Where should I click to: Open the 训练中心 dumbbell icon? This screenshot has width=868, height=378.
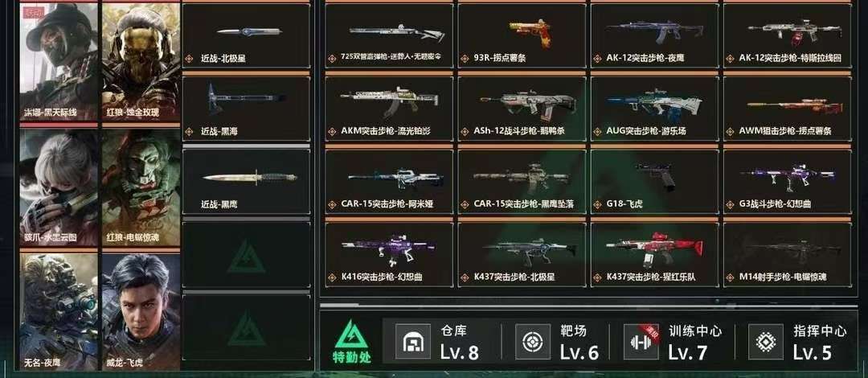pos(641,342)
